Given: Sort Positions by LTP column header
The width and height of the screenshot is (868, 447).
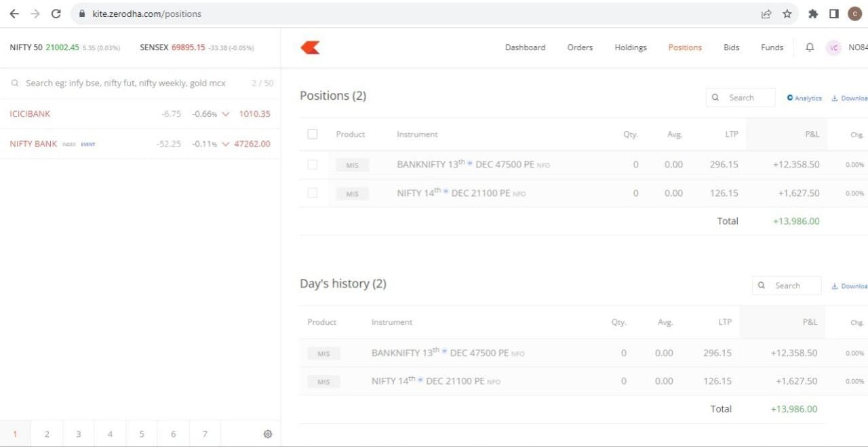Looking at the screenshot, I should point(732,134).
